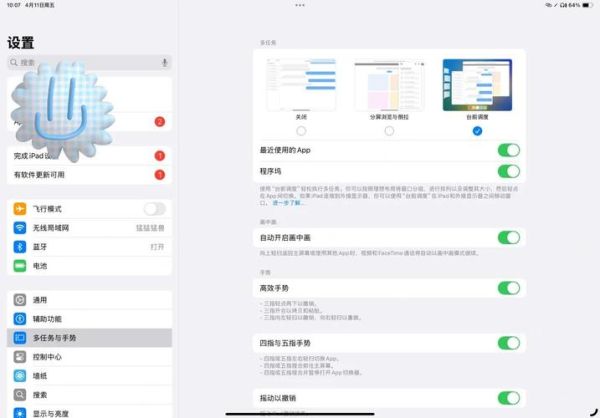Open 辅助功能 settings menu item
600x418 pixels.
(x=90, y=319)
